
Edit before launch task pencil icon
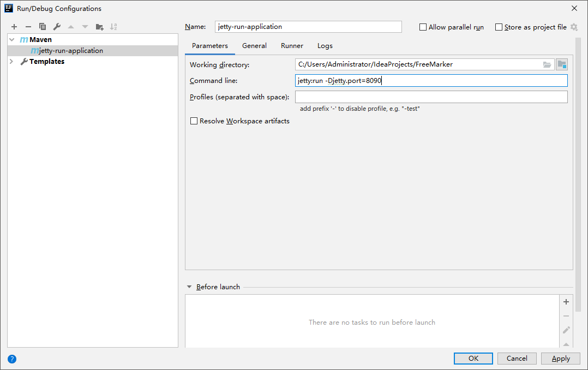click(566, 330)
